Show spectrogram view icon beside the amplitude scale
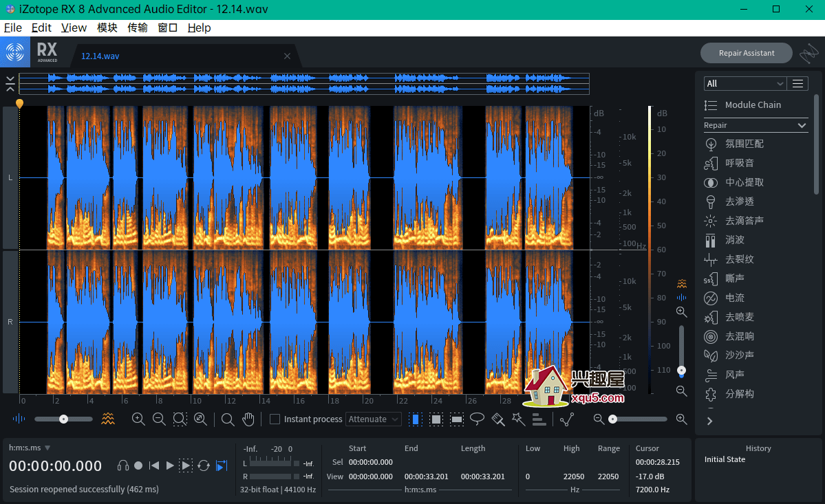 click(x=682, y=284)
